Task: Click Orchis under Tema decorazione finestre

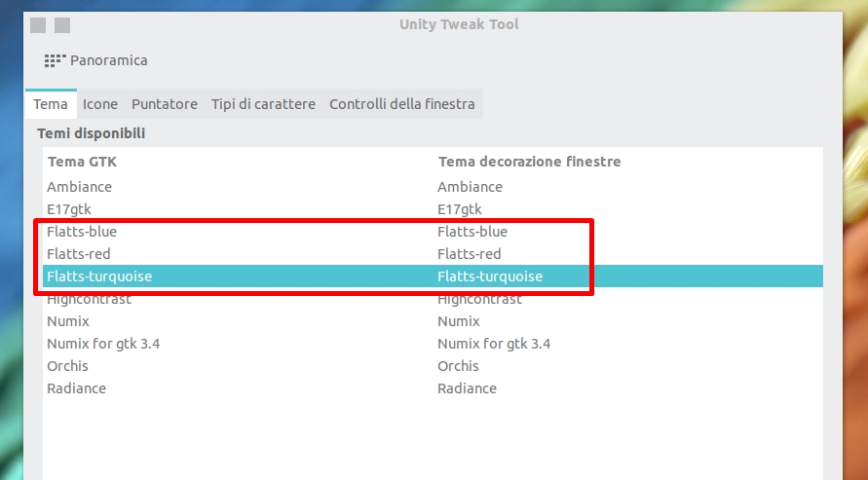Action: tap(459, 366)
